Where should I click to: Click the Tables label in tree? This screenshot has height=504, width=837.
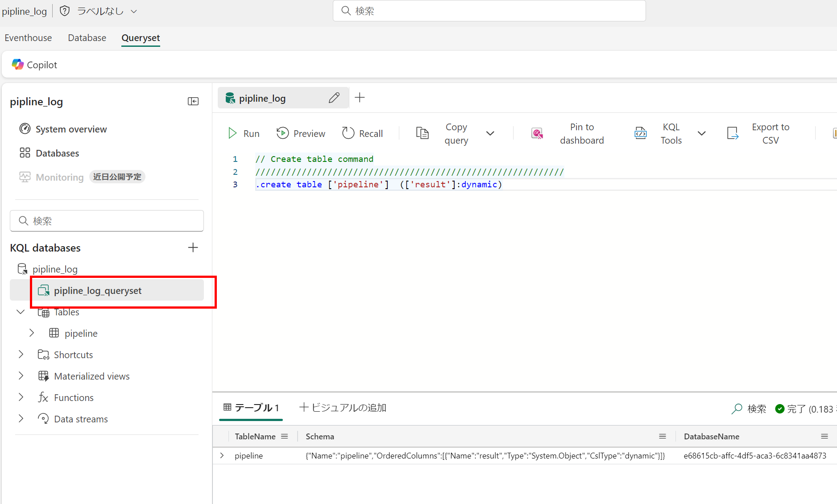[66, 312]
